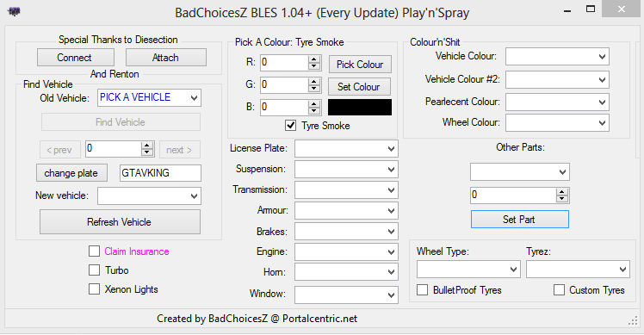The height and width of the screenshot is (335, 644).
Task: Tick the Custom Tyres checkbox
Action: coord(559,289)
